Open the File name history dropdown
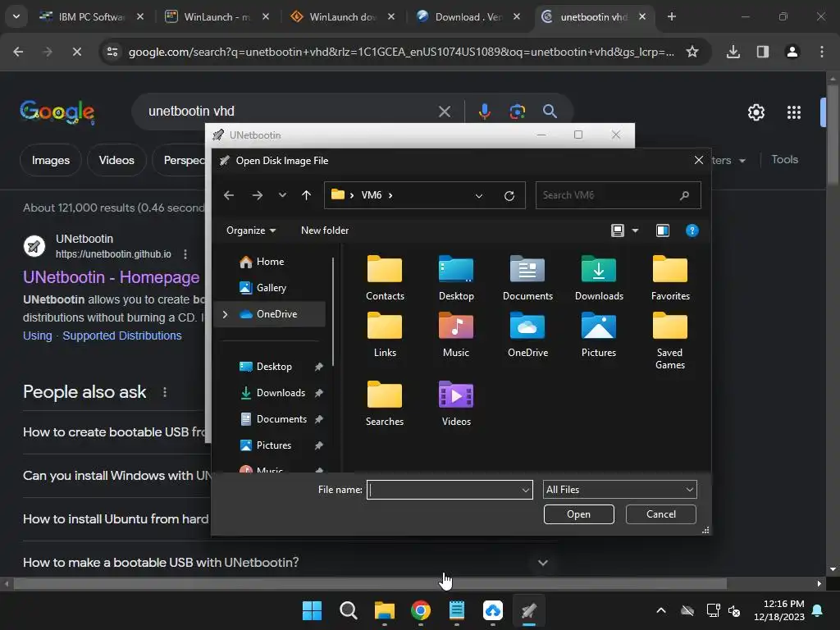 coord(526,490)
